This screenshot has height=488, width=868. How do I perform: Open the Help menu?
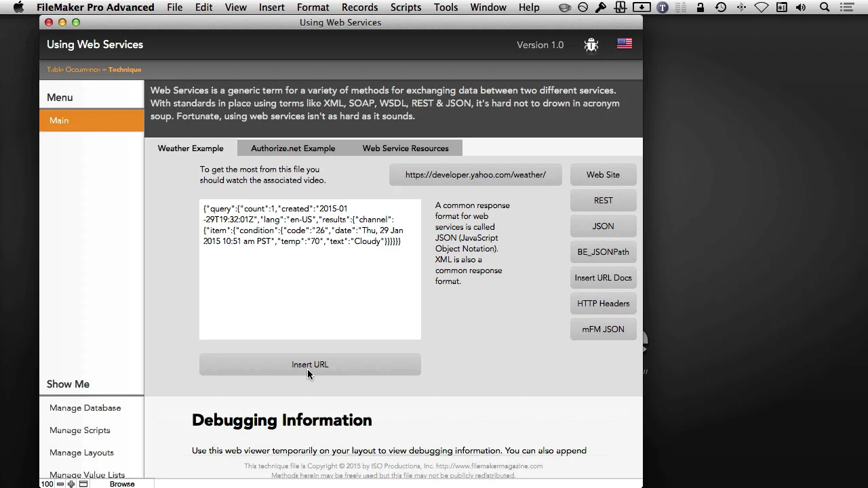point(529,7)
